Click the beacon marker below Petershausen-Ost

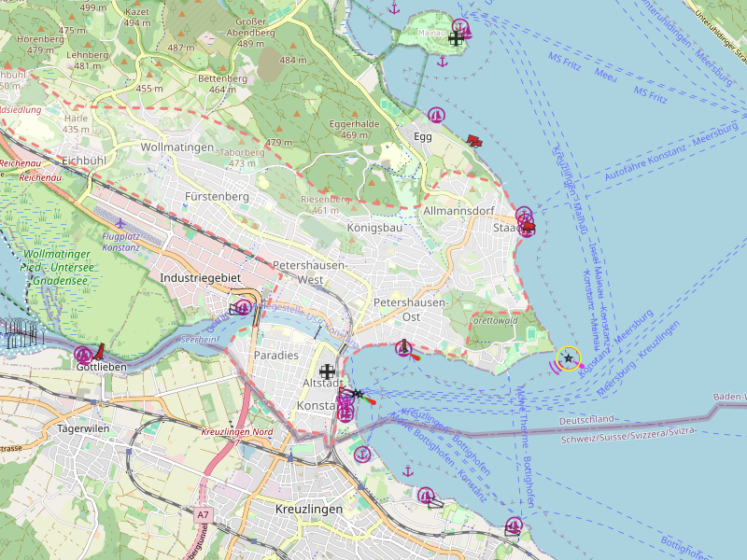[x=403, y=348]
